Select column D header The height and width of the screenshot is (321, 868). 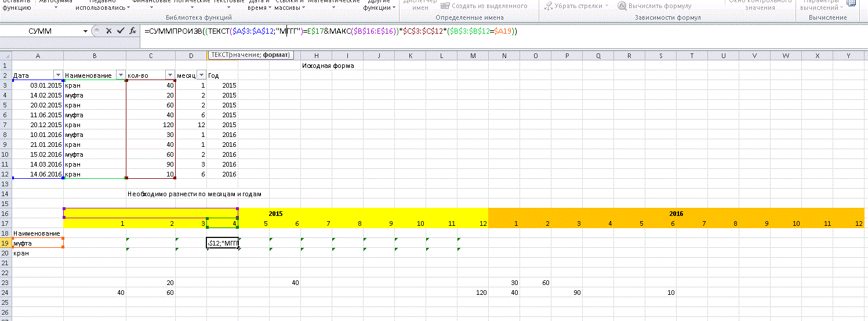tap(191, 55)
